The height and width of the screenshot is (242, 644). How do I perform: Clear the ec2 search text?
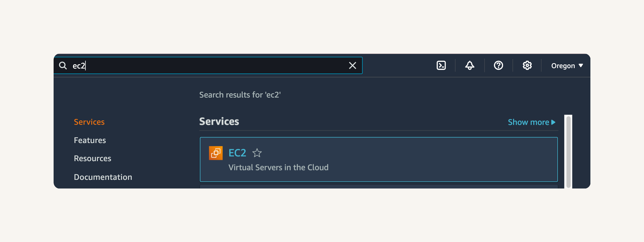353,66
